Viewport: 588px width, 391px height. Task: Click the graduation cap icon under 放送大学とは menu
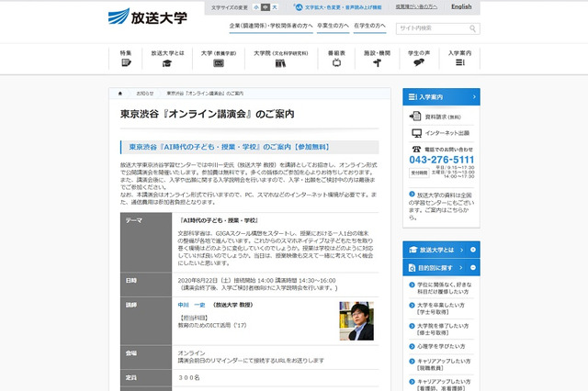tap(167, 63)
